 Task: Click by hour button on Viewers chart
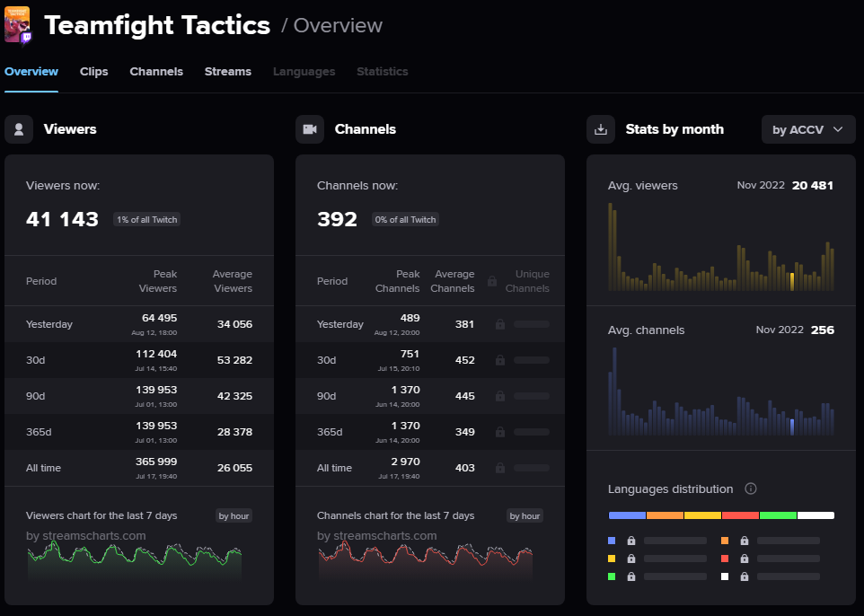click(x=234, y=515)
